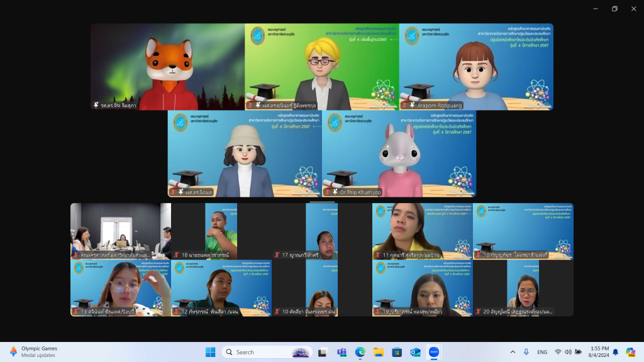Select the fox avatar video tile

[167, 67]
